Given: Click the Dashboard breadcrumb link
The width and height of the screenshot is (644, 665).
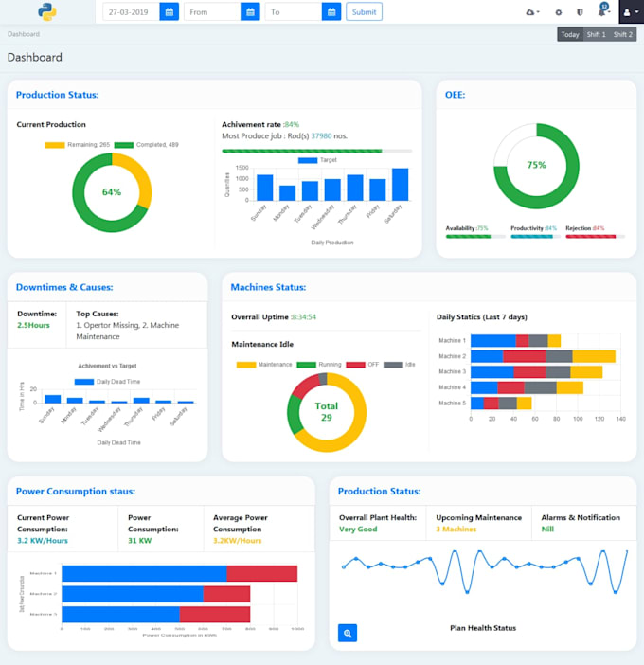Looking at the screenshot, I should 24,34.
